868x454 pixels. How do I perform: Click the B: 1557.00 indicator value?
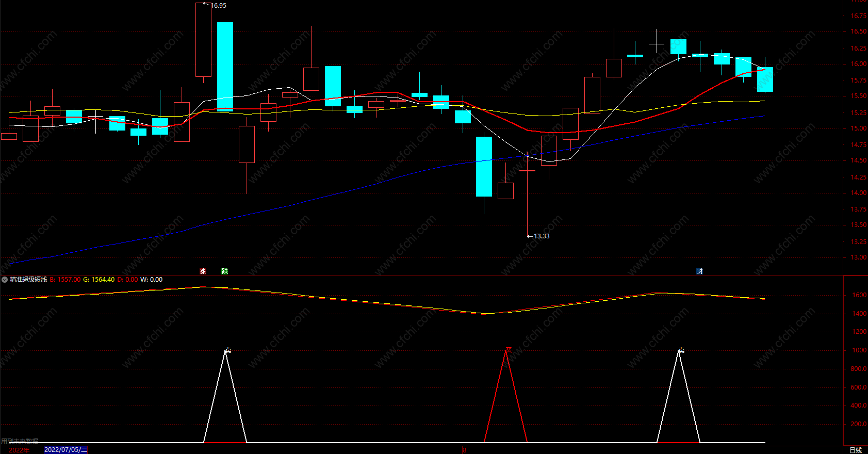[65, 280]
